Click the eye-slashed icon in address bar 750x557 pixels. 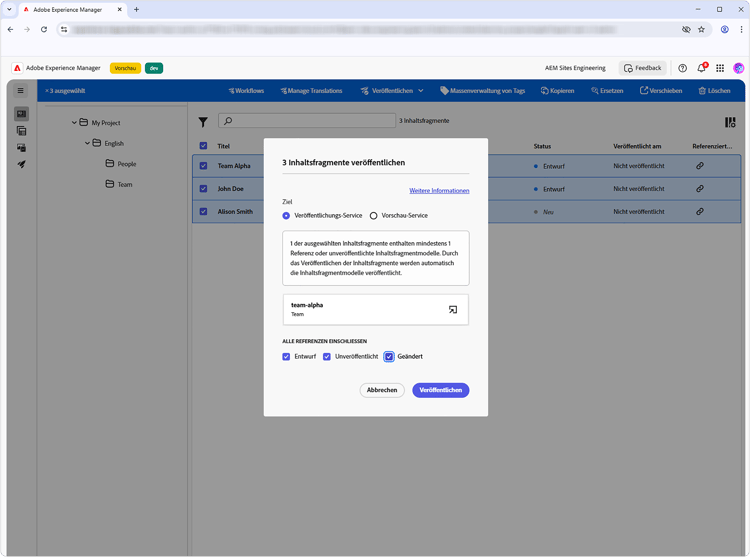point(686,30)
